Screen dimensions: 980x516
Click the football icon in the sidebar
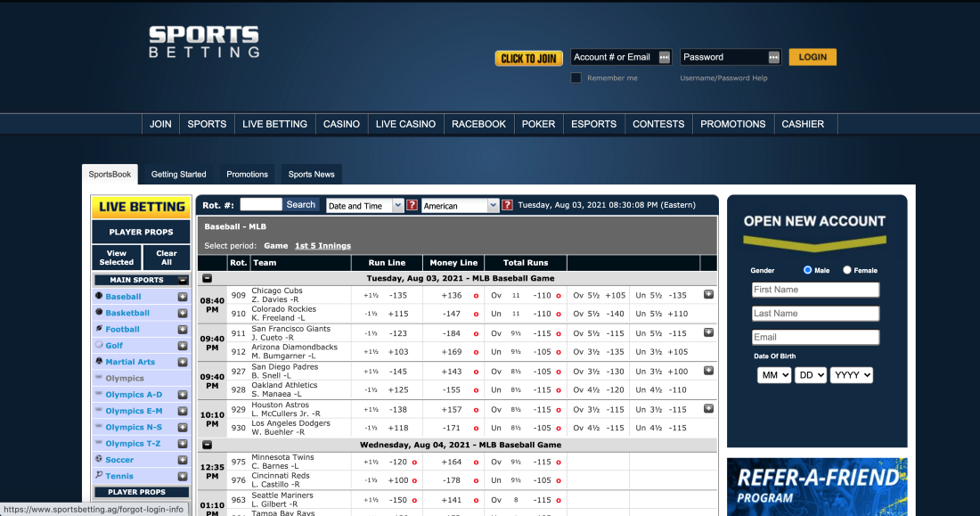pos(99,328)
